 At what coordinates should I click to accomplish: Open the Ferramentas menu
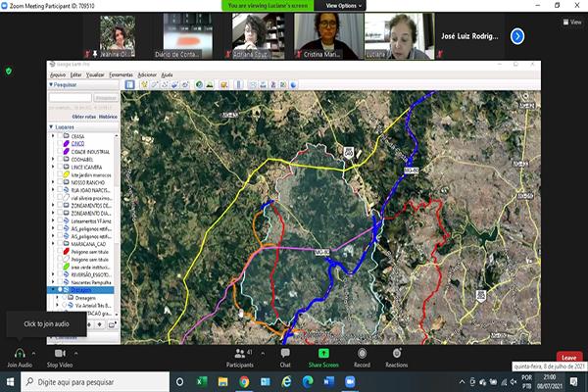click(x=122, y=74)
